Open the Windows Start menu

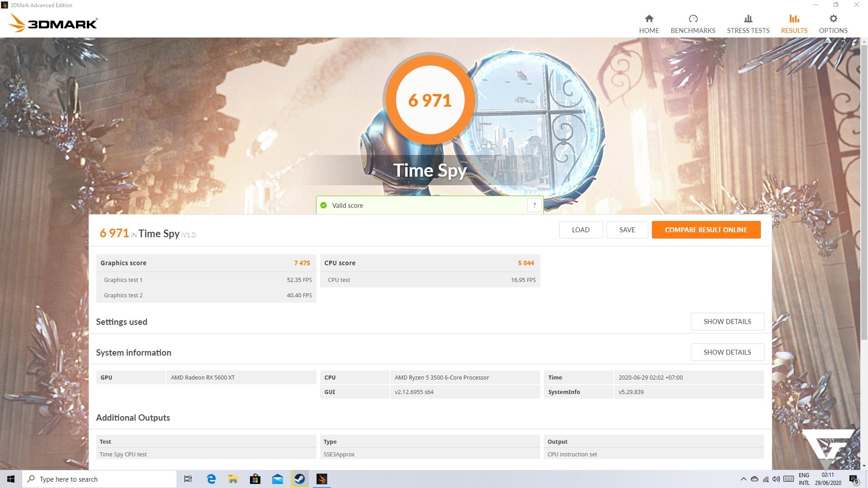(11, 479)
